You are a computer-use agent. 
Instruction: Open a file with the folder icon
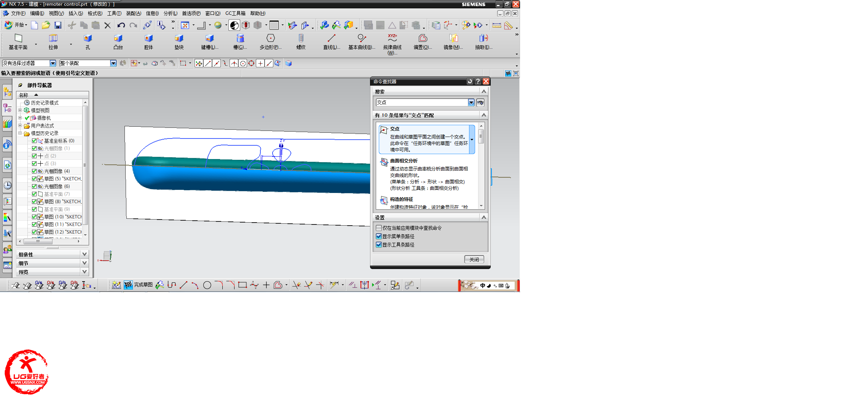(46, 25)
